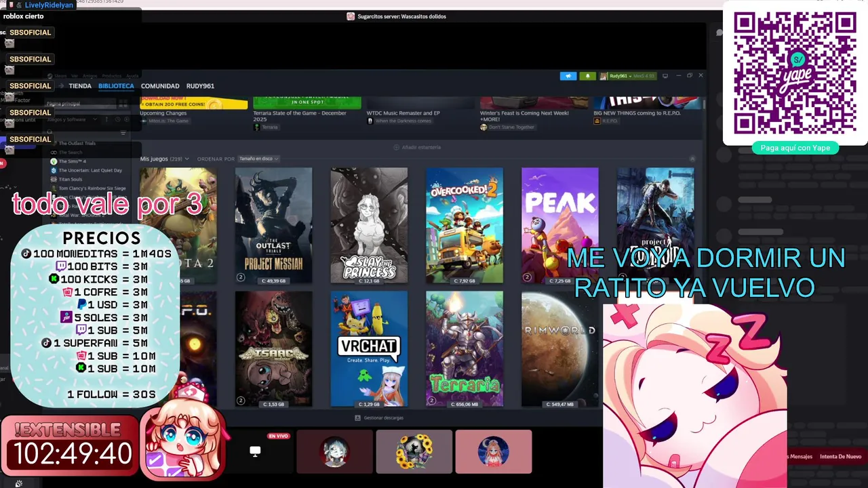Open the RUDY961 profile tab
868x488 pixels.
tap(200, 86)
